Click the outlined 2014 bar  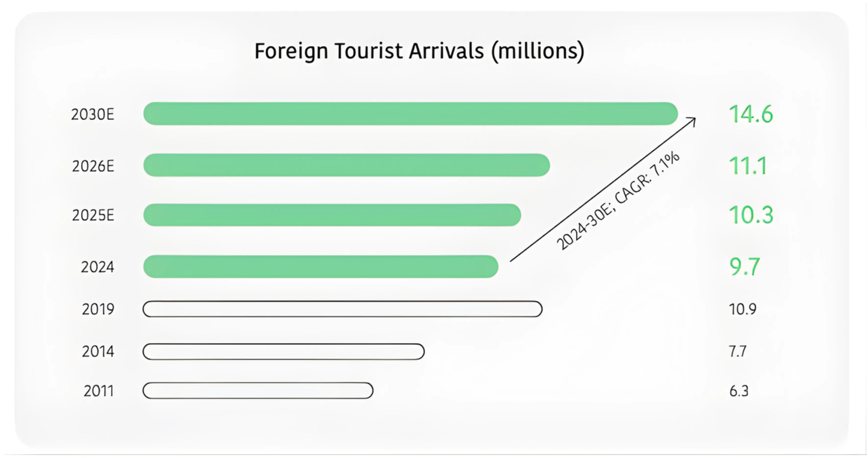point(283,352)
